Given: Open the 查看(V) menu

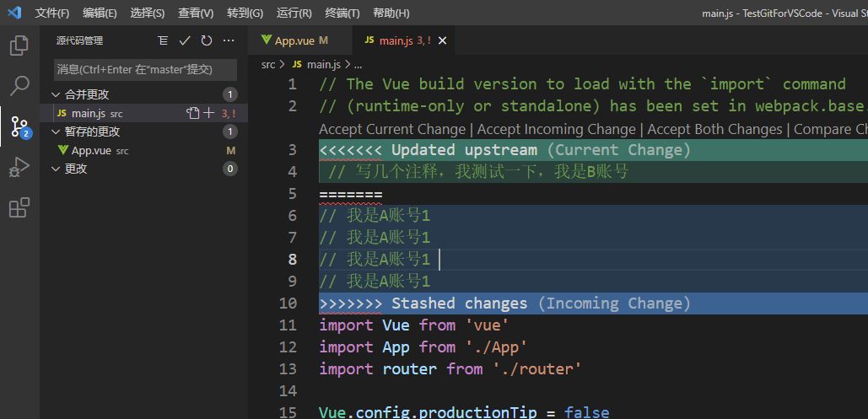Looking at the screenshot, I should 196,13.
